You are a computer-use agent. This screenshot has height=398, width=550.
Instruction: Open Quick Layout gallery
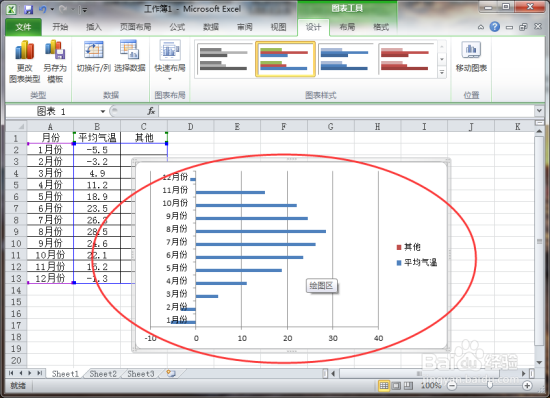(170, 60)
